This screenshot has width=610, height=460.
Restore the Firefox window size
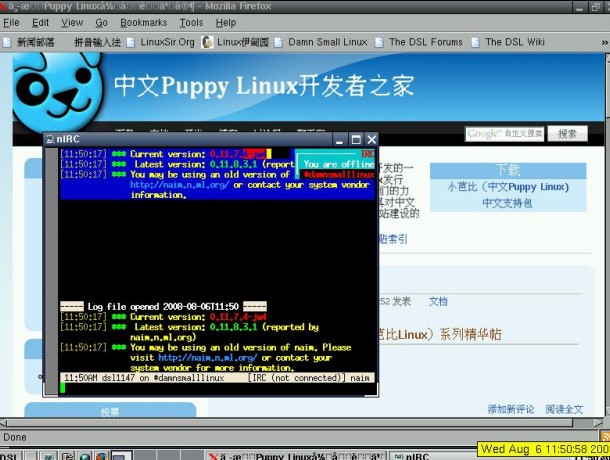tap(595, 7)
